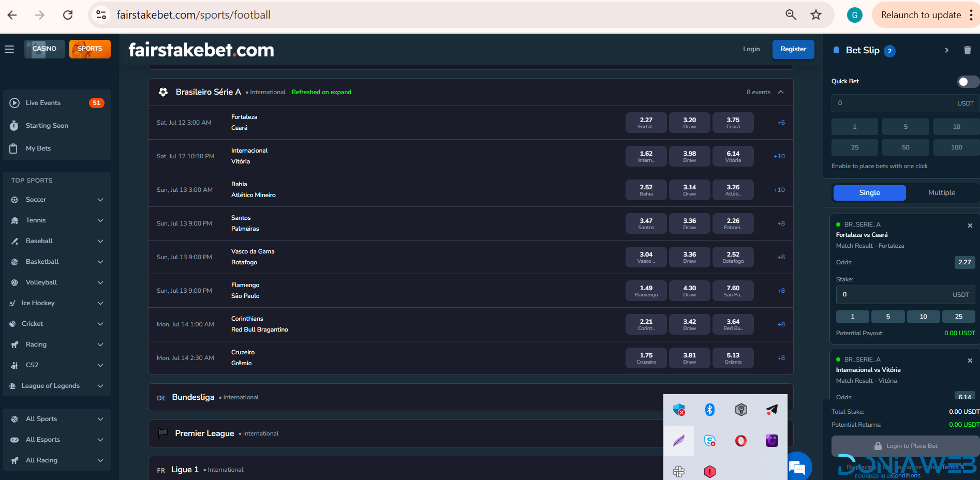The image size is (980, 480).
Task: Expand the Tennis sidebar category
Action: (57, 220)
